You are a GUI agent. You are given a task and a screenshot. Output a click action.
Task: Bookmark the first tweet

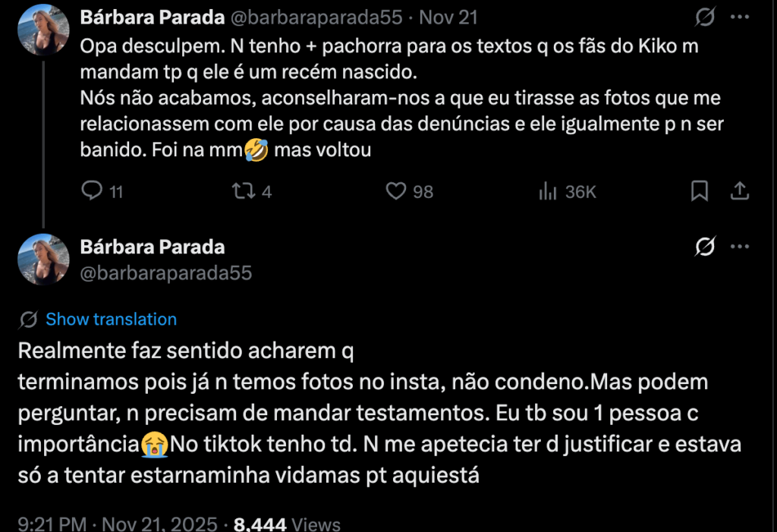point(700,191)
